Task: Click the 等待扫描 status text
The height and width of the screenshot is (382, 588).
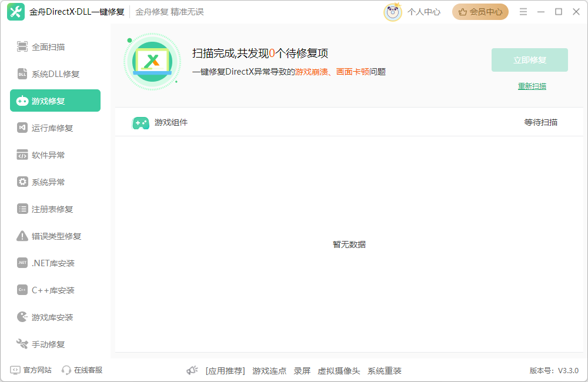Action: tap(541, 122)
